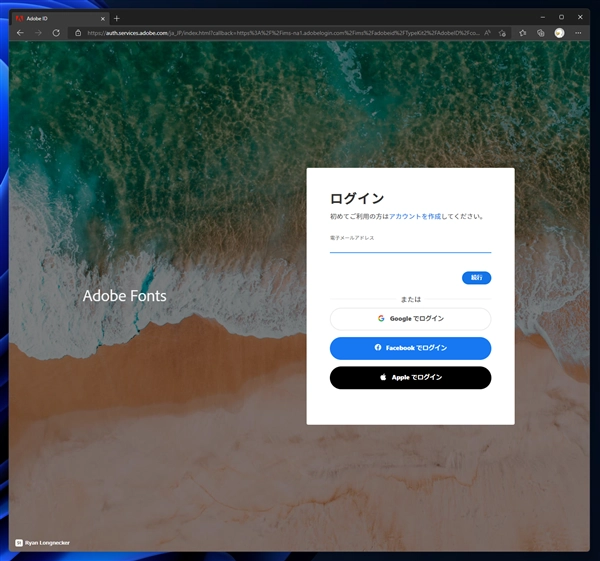Focus the 電子メールアドレス email field
600x561 pixels.
(x=410, y=245)
